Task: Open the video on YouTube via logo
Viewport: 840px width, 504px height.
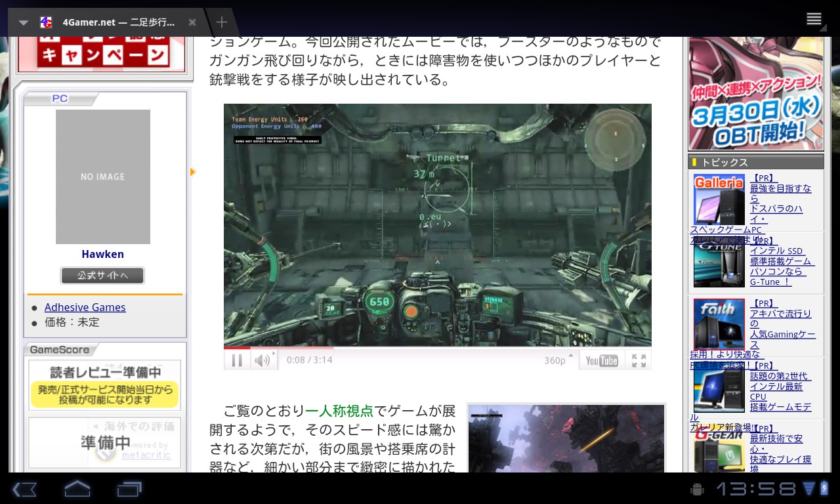Action: coord(602,360)
